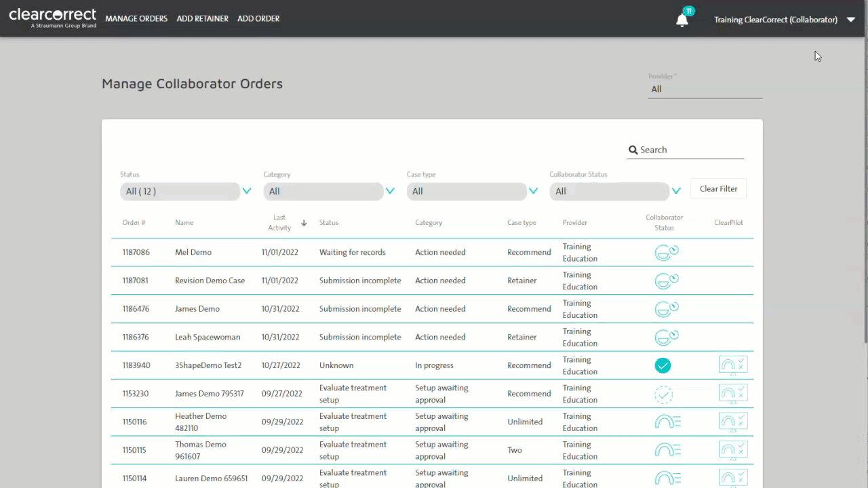
Task: Click the checkmark status icon for 3ShapeDemo Test2
Action: (663, 365)
